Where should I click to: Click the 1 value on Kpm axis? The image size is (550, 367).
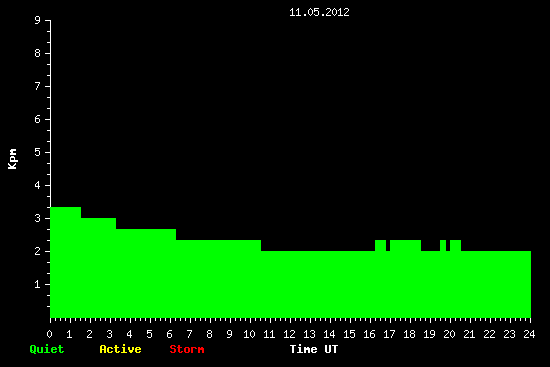(x=38, y=284)
